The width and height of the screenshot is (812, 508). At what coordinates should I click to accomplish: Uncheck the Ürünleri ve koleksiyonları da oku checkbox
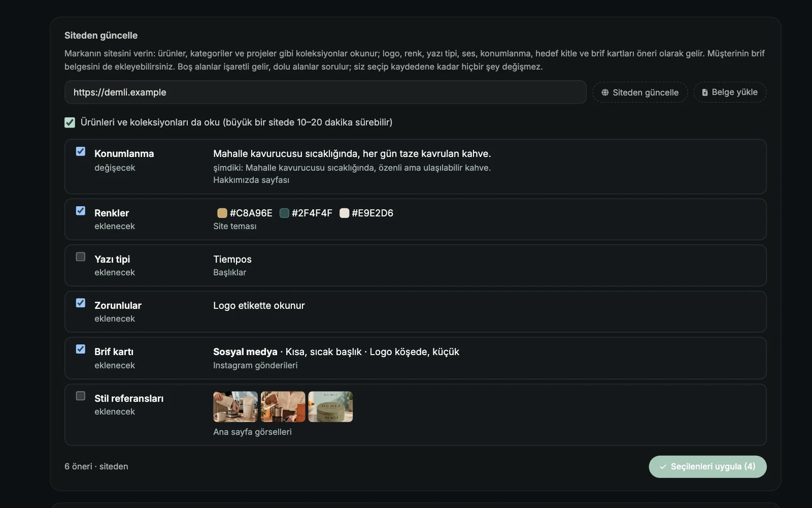(x=70, y=122)
